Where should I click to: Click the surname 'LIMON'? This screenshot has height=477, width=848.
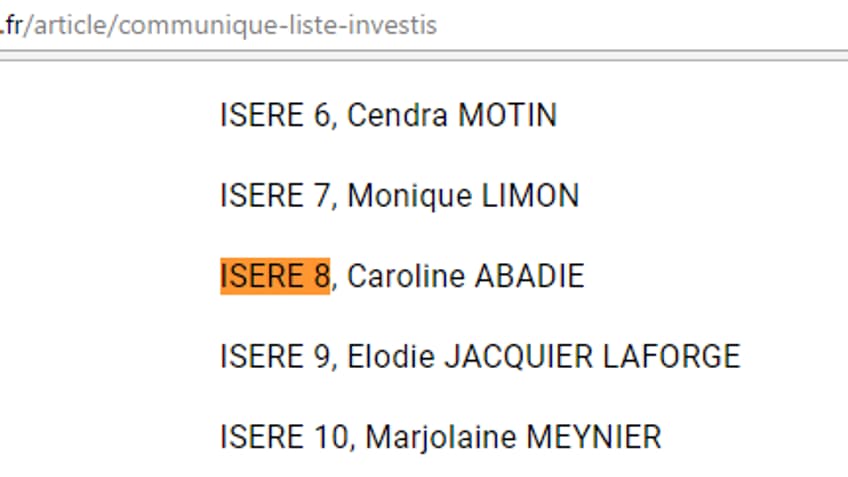click(x=530, y=195)
